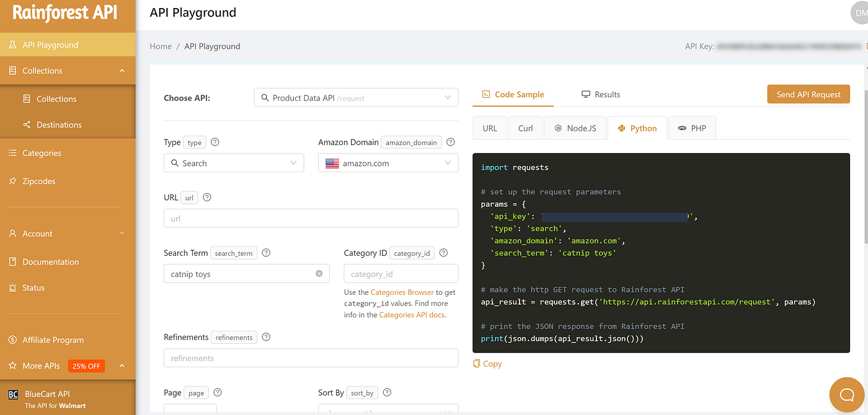
Task: Open the Choose API dropdown
Action: (356, 98)
